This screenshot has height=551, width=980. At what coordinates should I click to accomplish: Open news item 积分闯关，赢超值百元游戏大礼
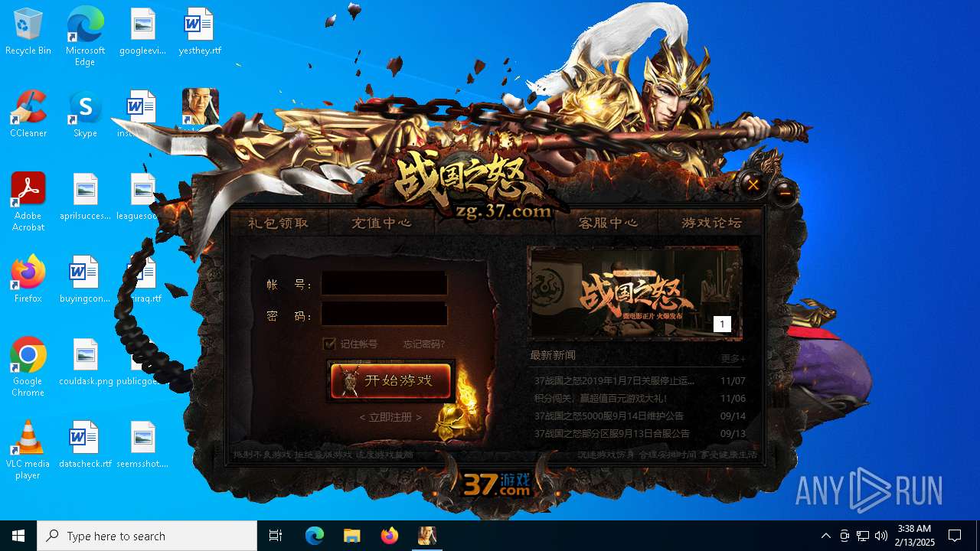(601, 398)
